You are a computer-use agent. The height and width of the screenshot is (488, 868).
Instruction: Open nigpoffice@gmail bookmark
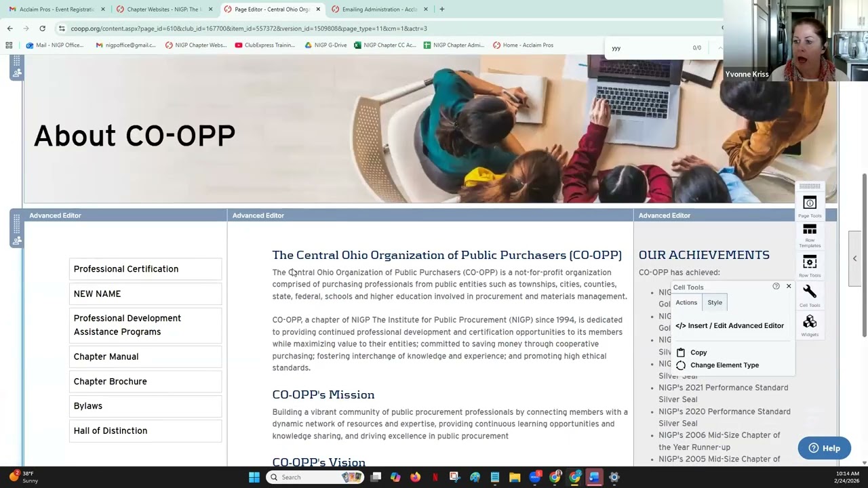pyautogui.click(x=125, y=45)
